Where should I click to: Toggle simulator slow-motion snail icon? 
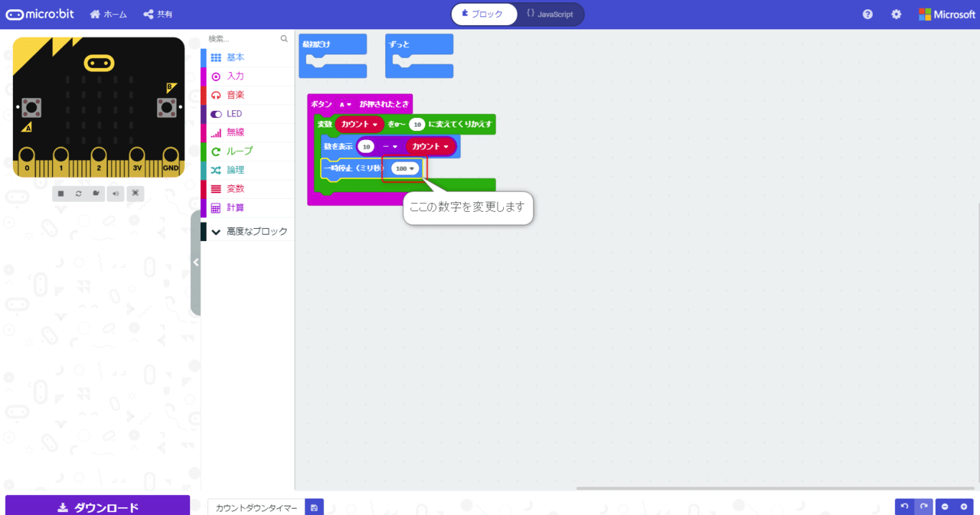click(x=97, y=194)
